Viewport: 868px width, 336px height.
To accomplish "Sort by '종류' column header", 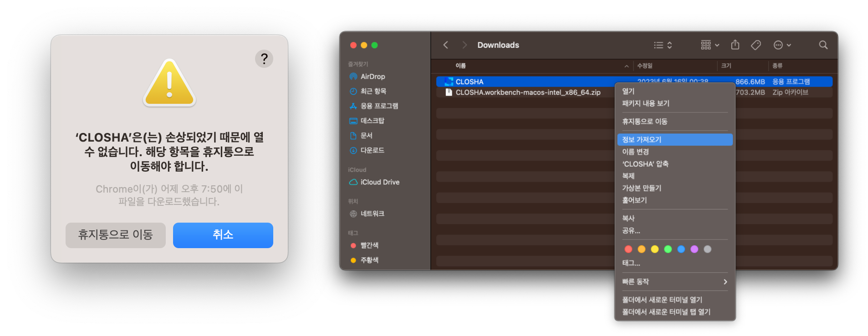I will (777, 66).
